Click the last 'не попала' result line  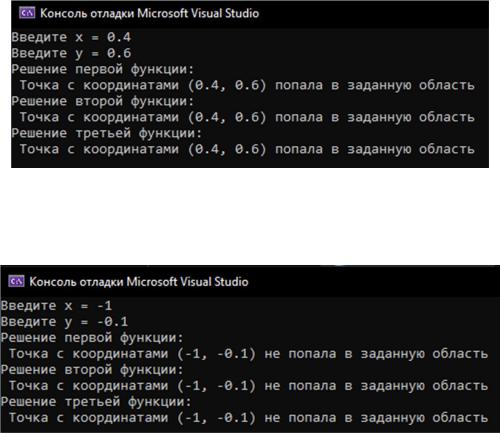click(249, 418)
